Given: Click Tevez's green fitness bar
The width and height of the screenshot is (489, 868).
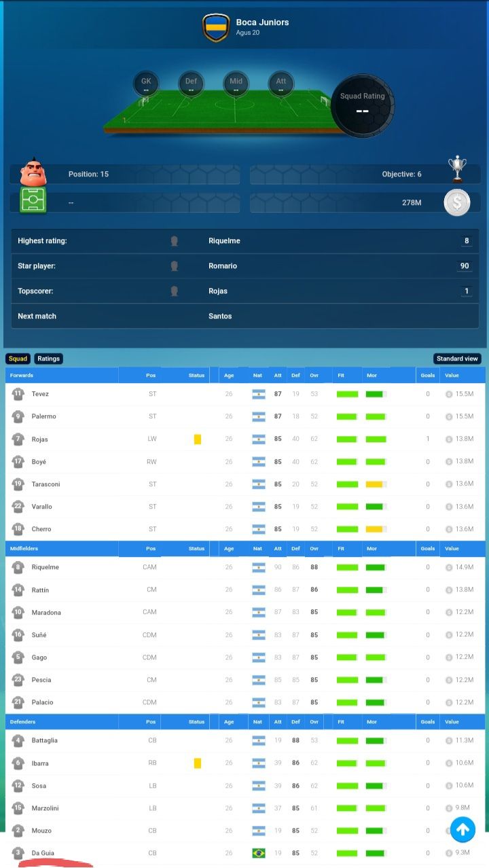Looking at the screenshot, I should click(347, 394).
